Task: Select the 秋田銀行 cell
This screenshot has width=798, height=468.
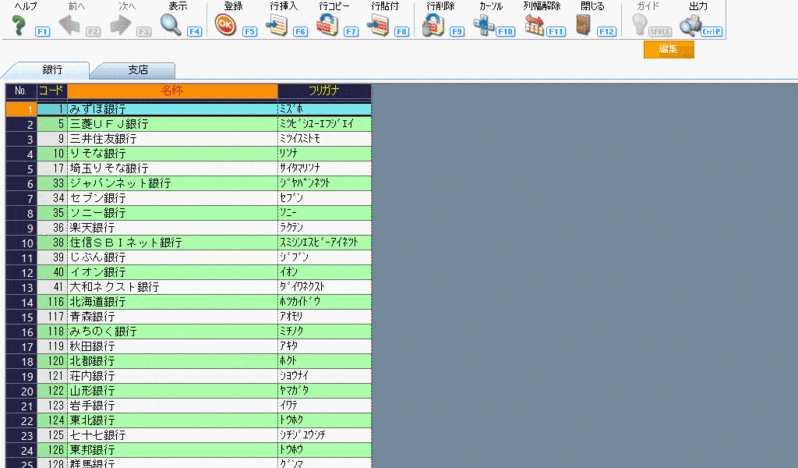Action: tap(173, 346)
